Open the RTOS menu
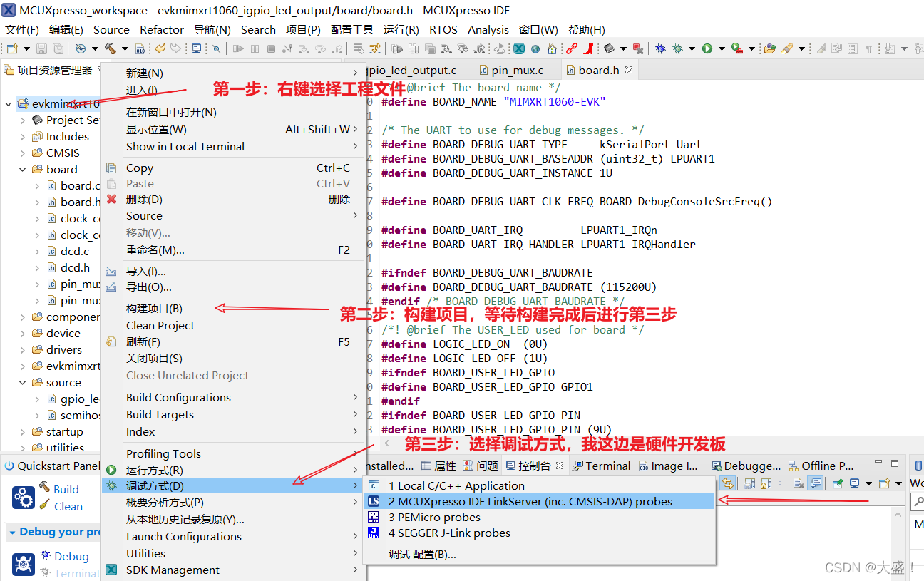924x581 pixels. [443, 29]
